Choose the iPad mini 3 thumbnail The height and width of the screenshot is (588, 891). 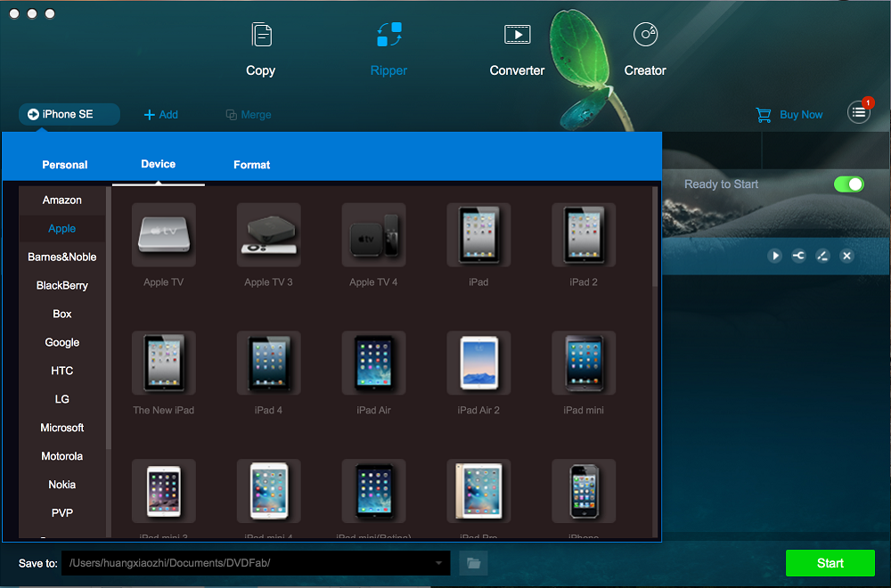point(164,491)
